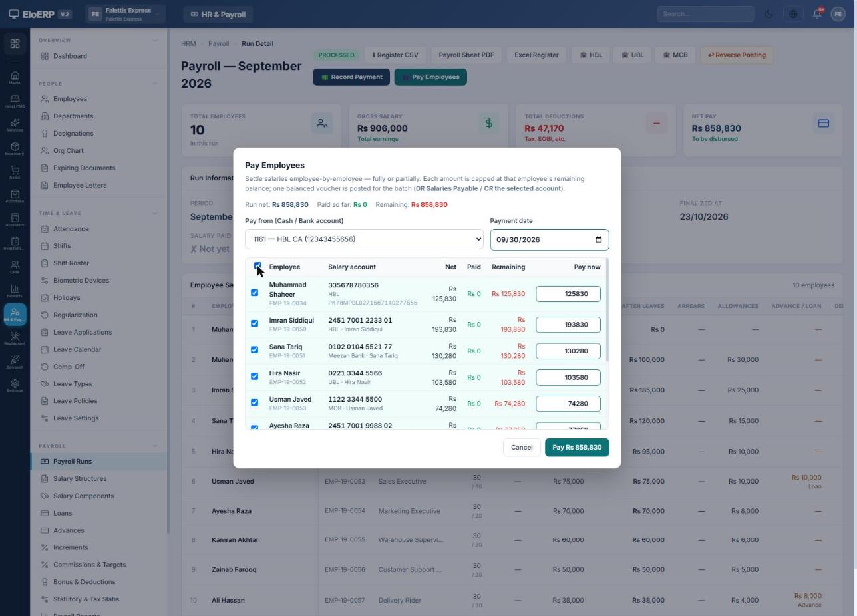857x616 pixels.
Task: Open Salary Structures in the sidebar
Action: click(x=98, y=479)
